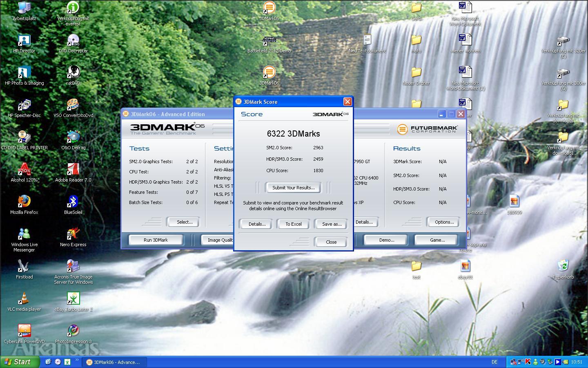Select the ratDVD desktop icon

click(x=73, y=76)
